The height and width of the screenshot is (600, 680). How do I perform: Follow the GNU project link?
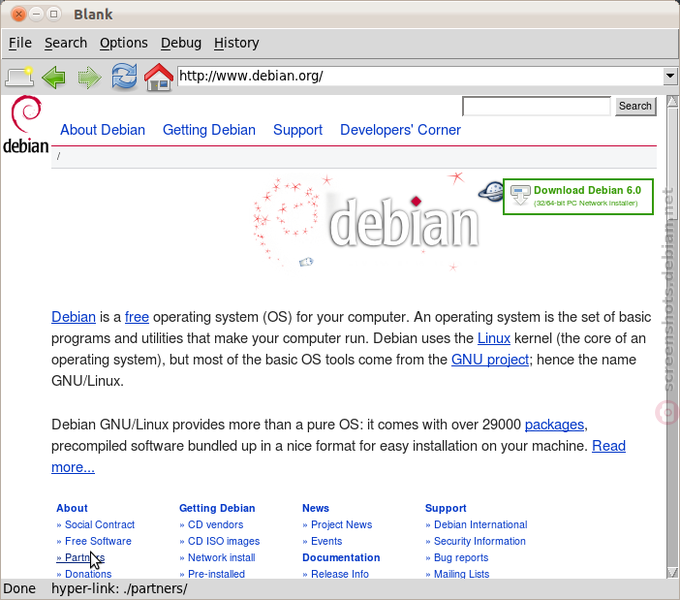(x=490, y=360)
